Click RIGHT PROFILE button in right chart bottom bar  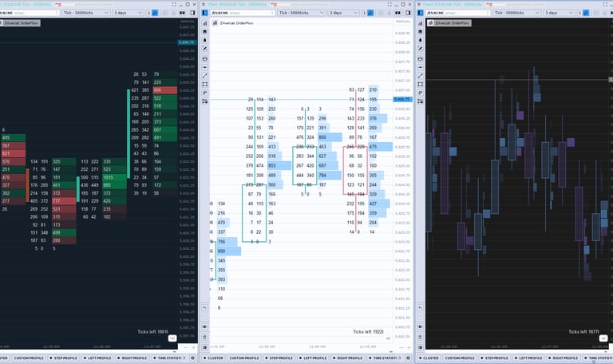tap(563, 358)
